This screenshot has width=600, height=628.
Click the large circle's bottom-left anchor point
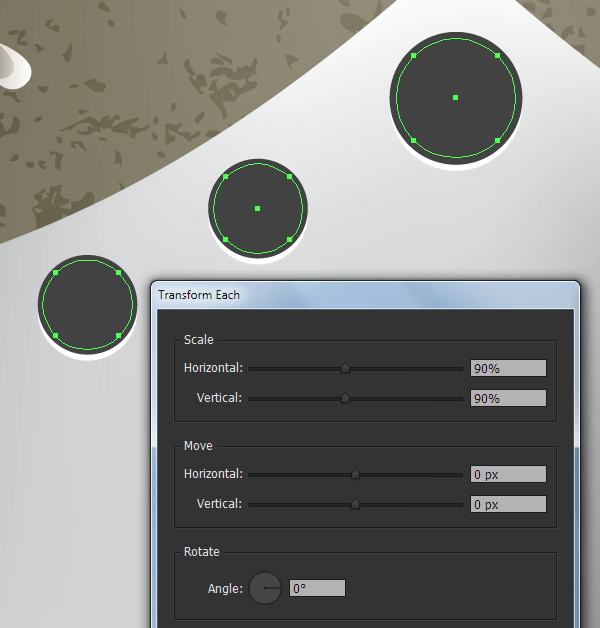[414, 140]
